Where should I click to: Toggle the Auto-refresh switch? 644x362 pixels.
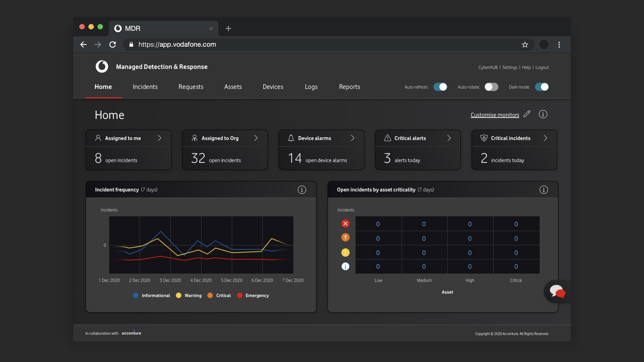[x=440, y=87]
